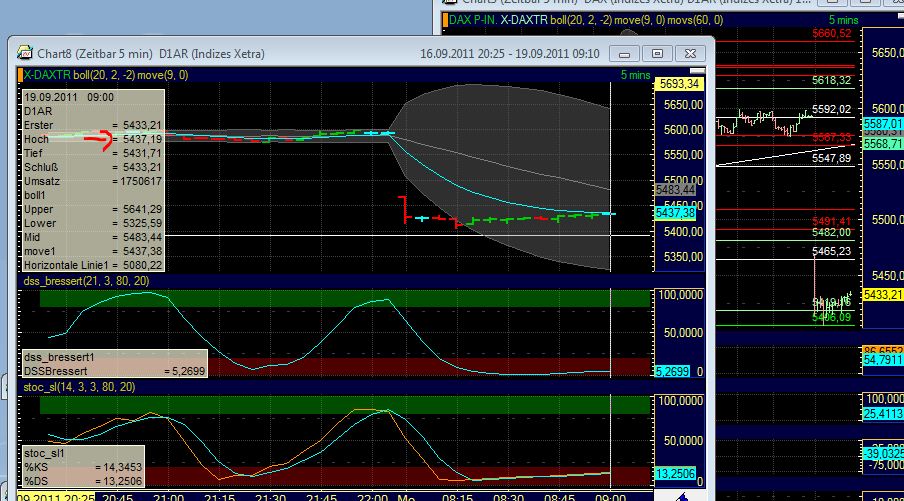The height and width of the screenshot is (501, 904).
Task: Click the cyan 13,2506 axis label
Action: point(676,473)
